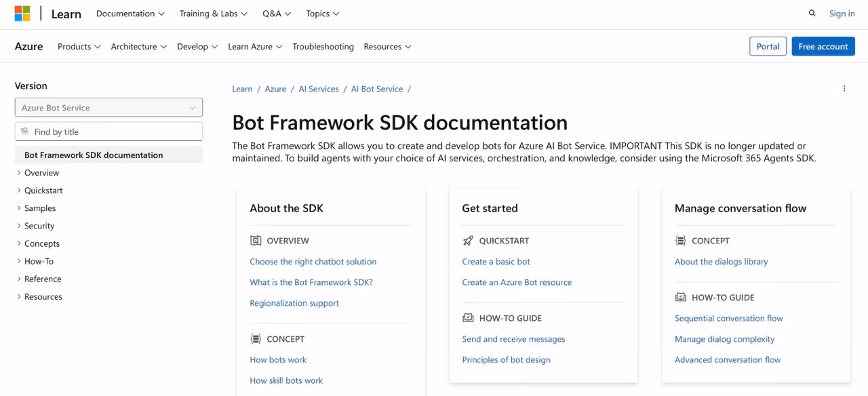Click the Overview icon in About the SDK
The height and width of the screenshot is (396, 868).
[x=256, y=240]
